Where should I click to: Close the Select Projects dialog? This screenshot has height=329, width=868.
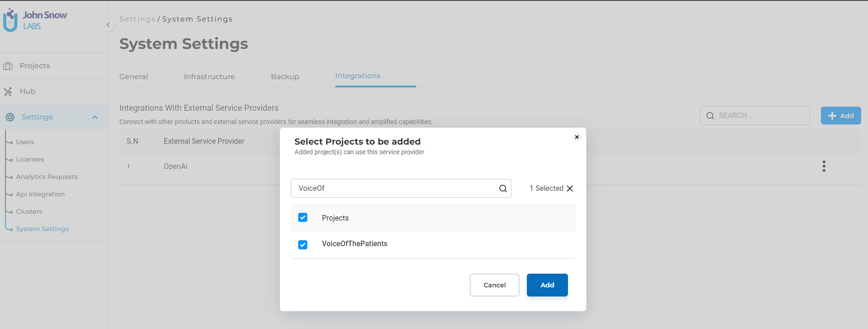[x=577, y=137]
